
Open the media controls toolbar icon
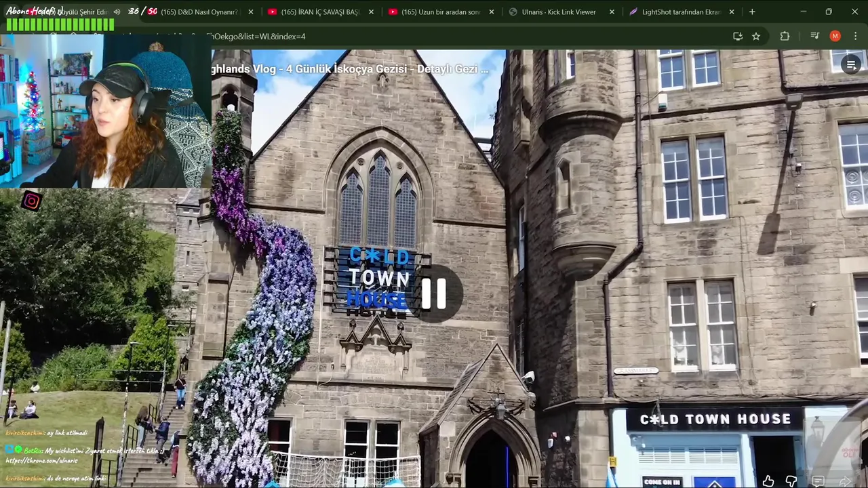tap(815, 36)
